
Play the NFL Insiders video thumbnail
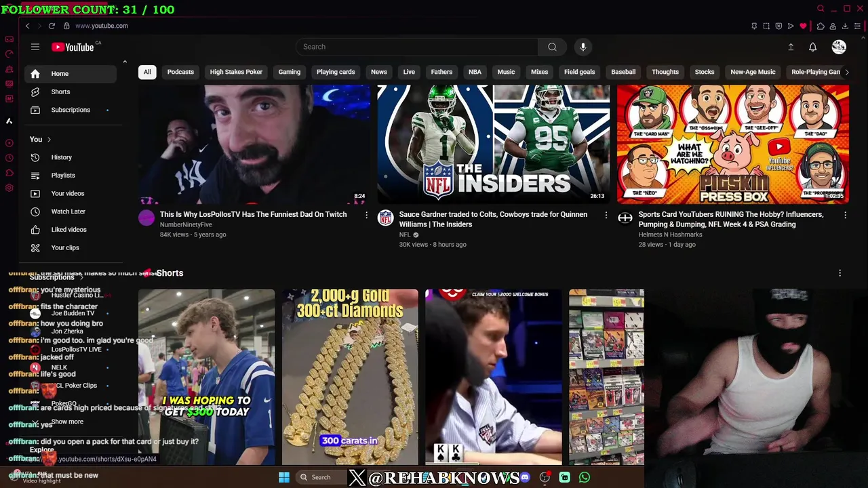point(493,144)
